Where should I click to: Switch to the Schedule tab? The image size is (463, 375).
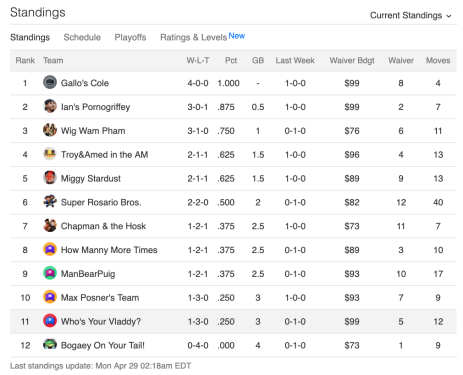[x=82, y=37]
